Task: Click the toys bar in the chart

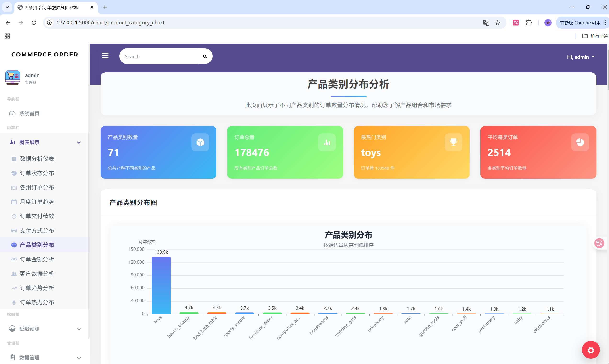Action: (x=161, y=285)
